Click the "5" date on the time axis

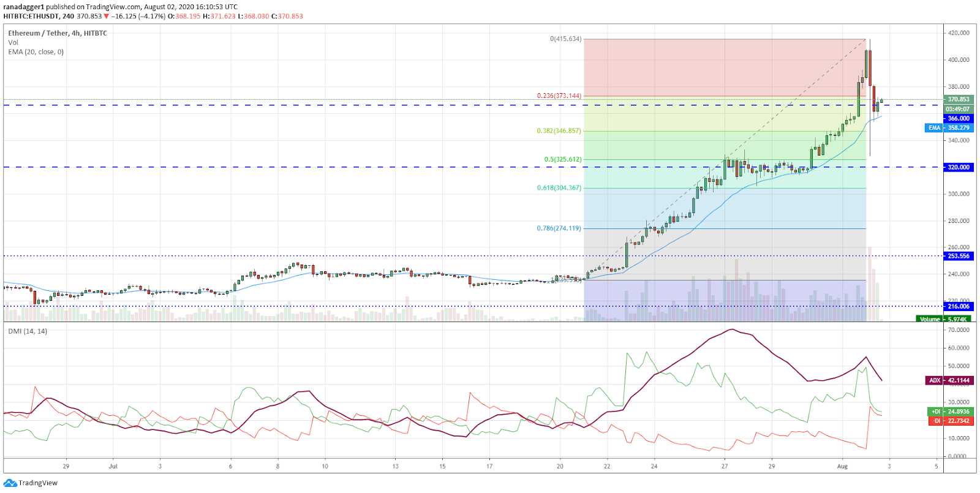click(937, 466)
